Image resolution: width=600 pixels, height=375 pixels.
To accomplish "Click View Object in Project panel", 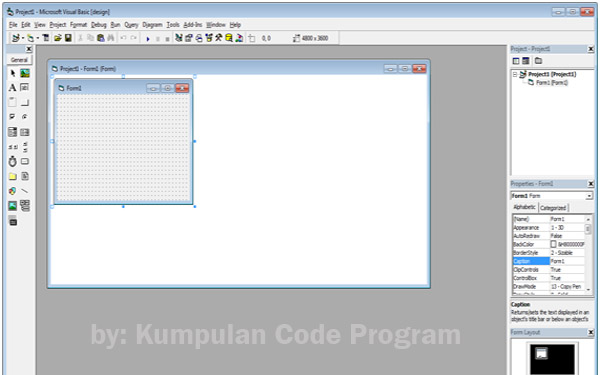I will pyautogui.click(x=526, y=61).
